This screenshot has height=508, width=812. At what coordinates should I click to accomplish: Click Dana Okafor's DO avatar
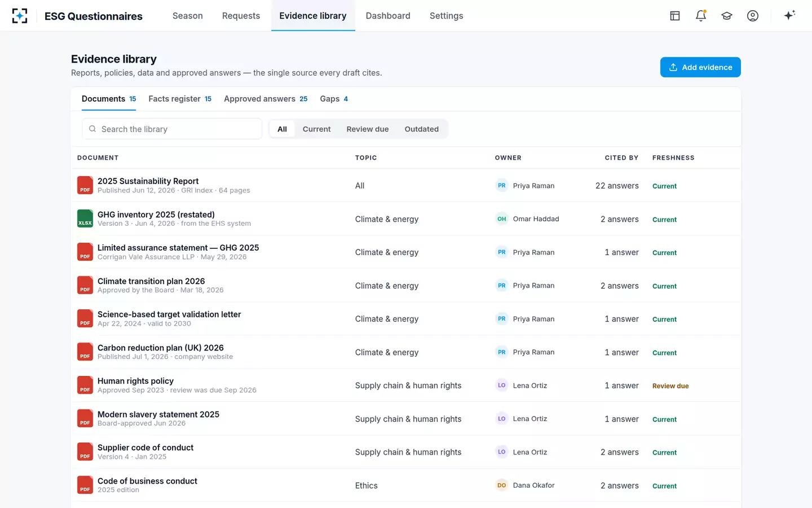(x=502, y=485)
